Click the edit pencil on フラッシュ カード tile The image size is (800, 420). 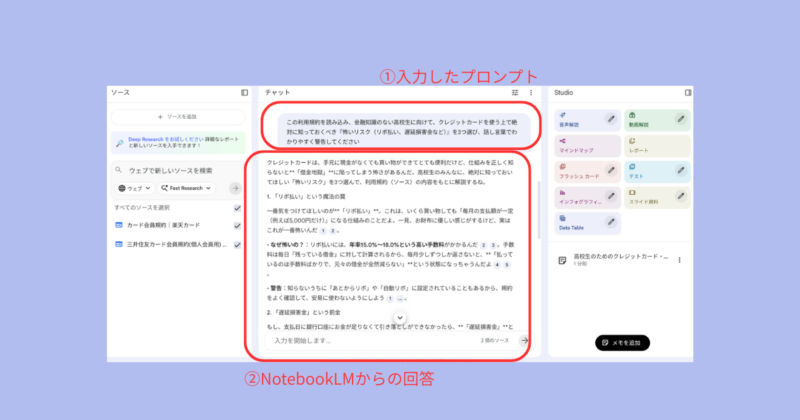tap(611, 171)
